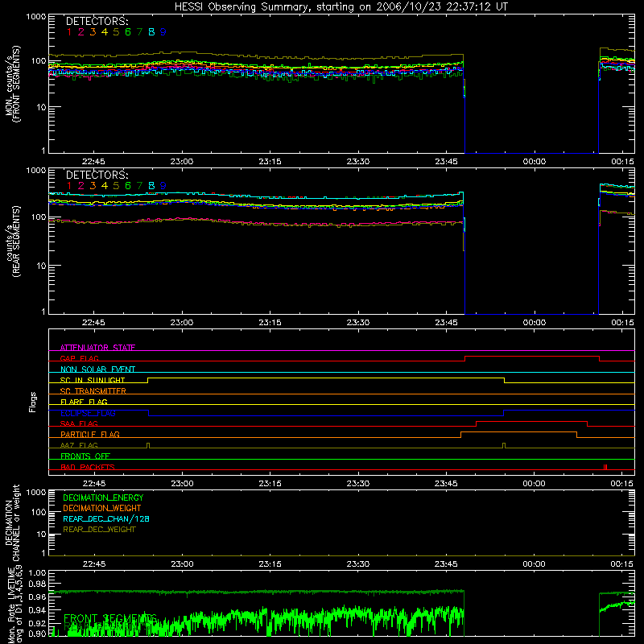Viewport: 644px width, 644px height.
Task: Click the front segments counts/s axis title
Action: (12, 84)
